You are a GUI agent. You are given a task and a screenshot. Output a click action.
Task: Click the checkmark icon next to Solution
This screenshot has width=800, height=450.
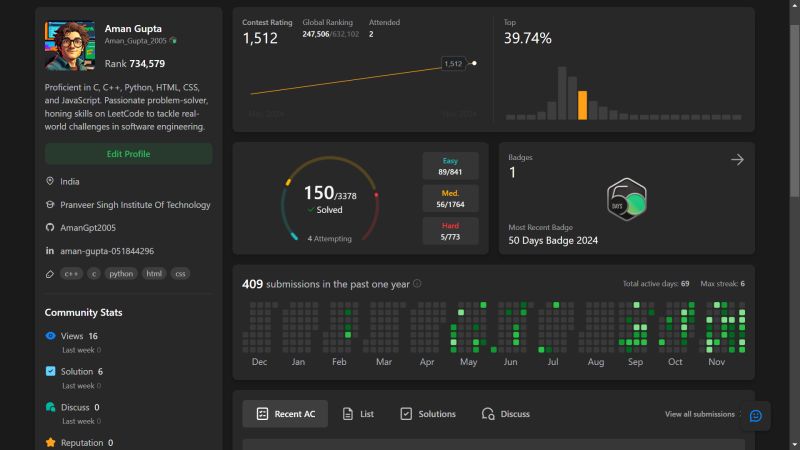point(51,371)
